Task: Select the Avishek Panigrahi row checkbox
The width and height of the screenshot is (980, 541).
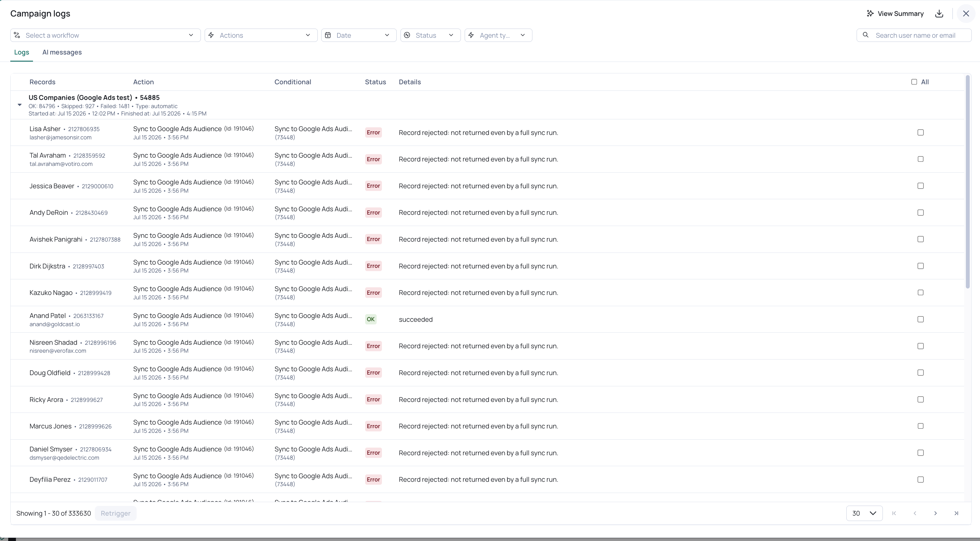Action: click(921, 239)
